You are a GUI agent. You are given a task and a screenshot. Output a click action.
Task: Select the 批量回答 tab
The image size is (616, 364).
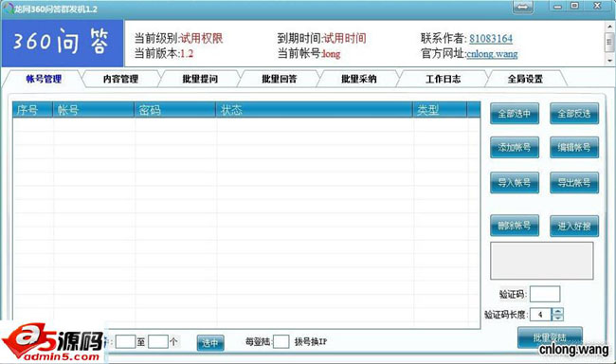[x=280, y=79]
